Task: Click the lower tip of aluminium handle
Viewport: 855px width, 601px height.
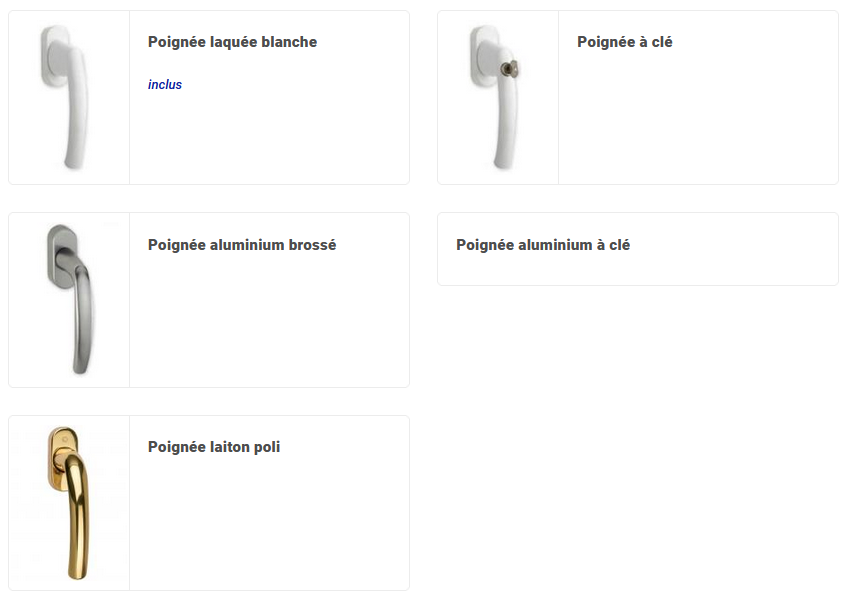Action: tap(81, 364)
